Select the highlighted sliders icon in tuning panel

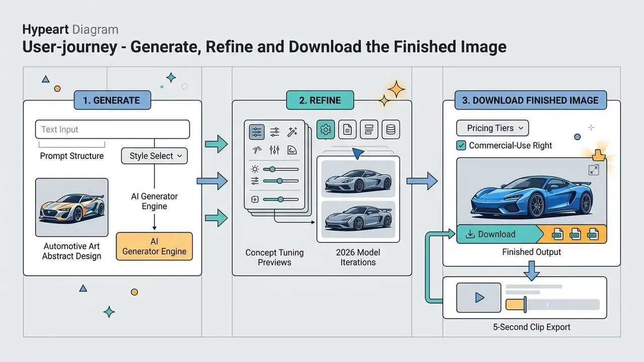[257, 132]
